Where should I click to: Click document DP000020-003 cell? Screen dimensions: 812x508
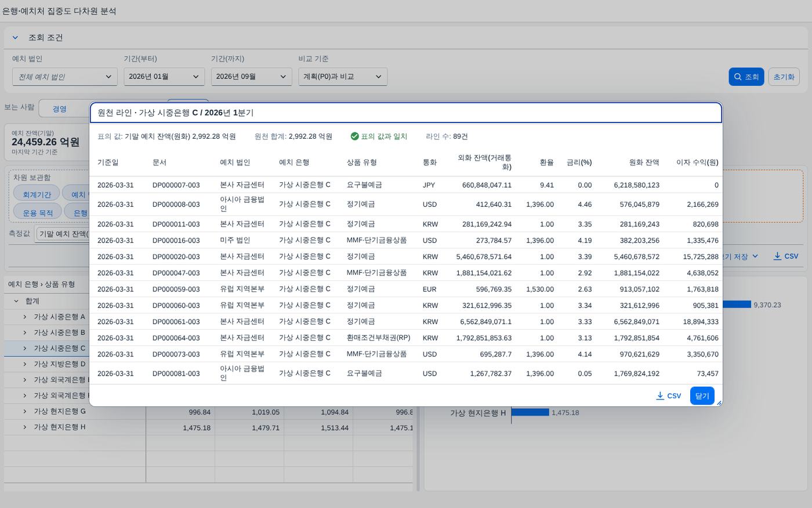coord(176,257)
